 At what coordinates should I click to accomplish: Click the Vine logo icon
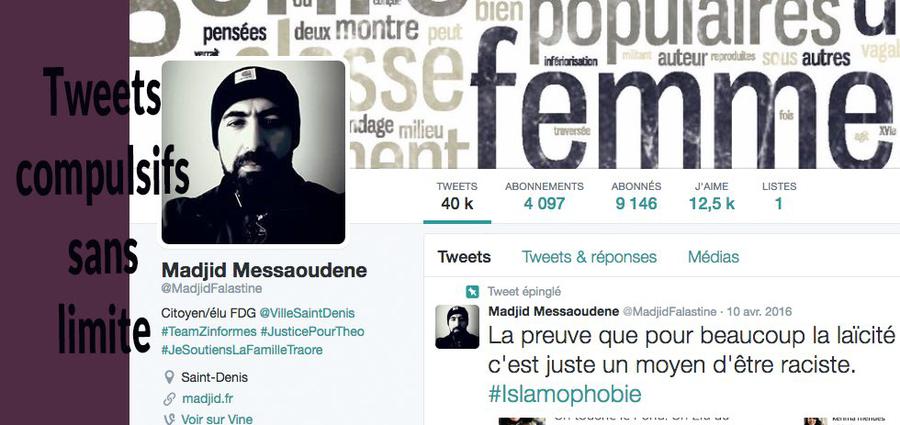[169, 419]
